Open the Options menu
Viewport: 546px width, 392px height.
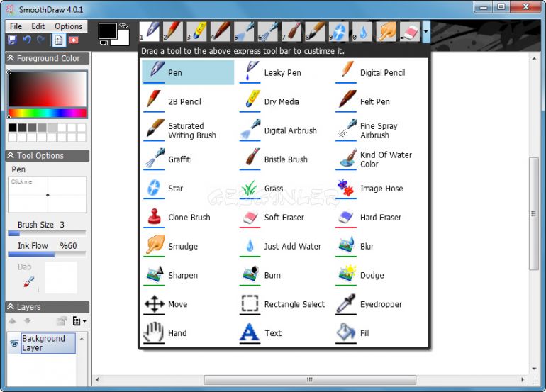click(69, 26)
